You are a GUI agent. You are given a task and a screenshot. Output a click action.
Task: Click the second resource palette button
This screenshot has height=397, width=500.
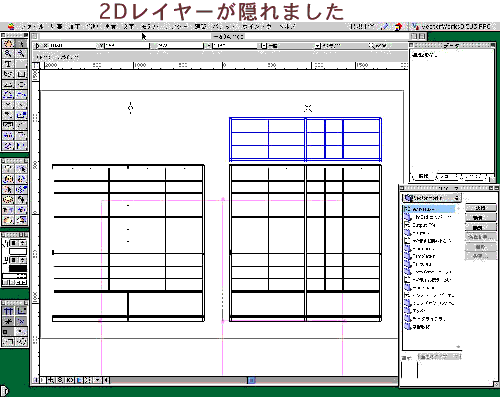point(480,218)
